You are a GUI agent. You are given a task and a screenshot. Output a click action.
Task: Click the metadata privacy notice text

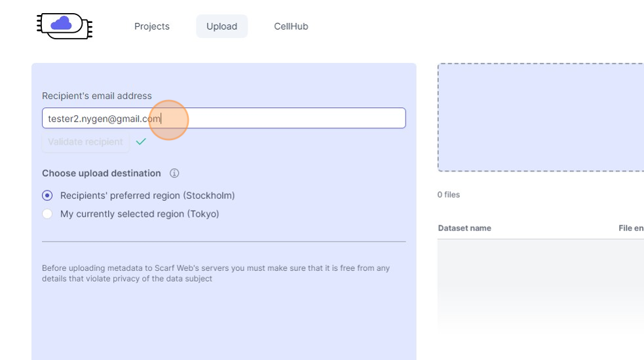tap(216, 274)
